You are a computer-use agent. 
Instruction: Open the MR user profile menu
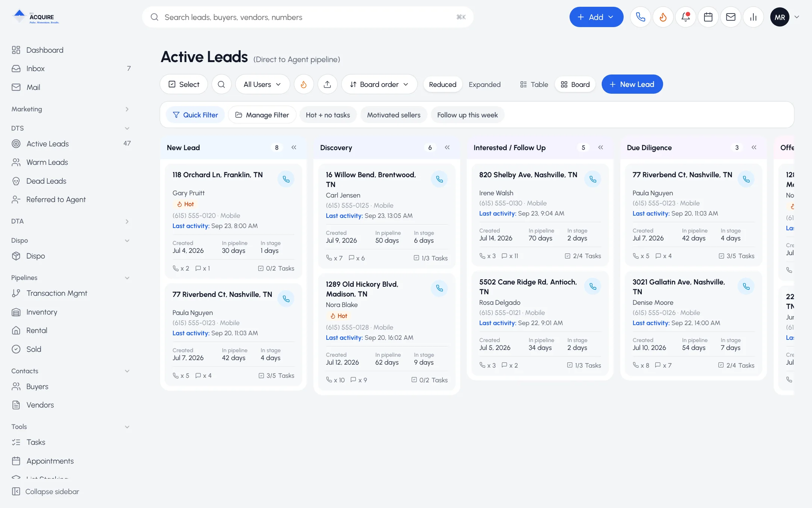785,17
